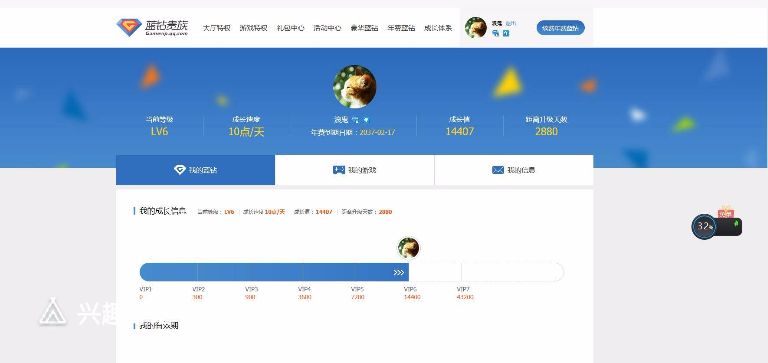This screenshot has height=363, width=768.
Task: Click the small cat avatar in header
Action: tap(476, 27)
